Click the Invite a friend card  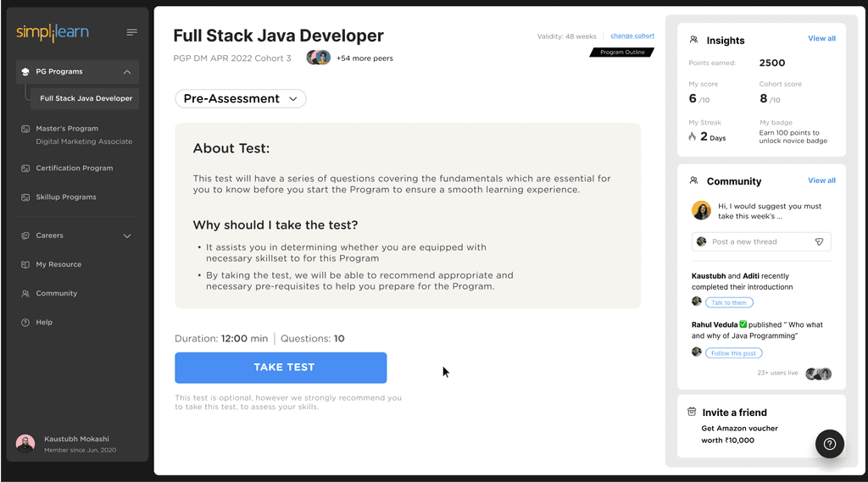pyautogui.click(x=761, y=425)
